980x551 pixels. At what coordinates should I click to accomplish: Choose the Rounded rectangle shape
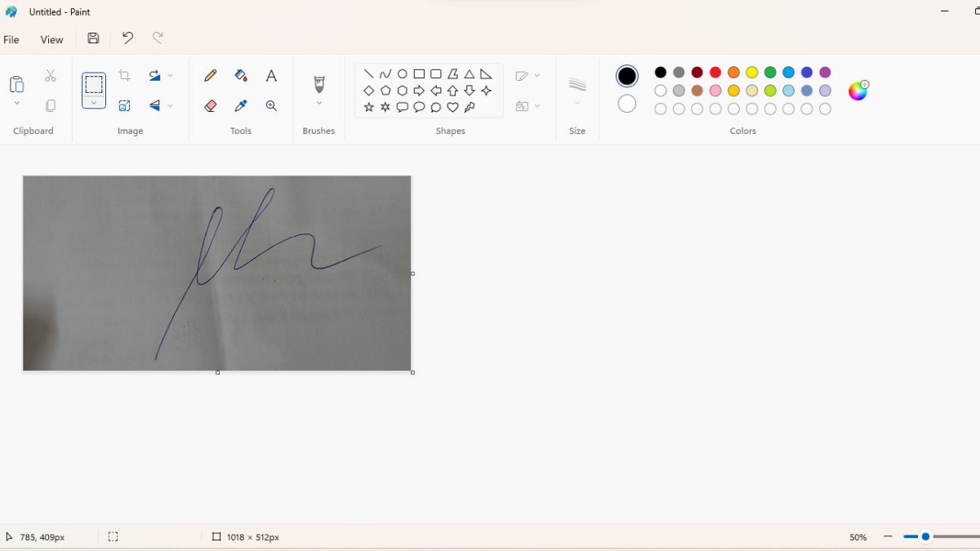[436, 73]
